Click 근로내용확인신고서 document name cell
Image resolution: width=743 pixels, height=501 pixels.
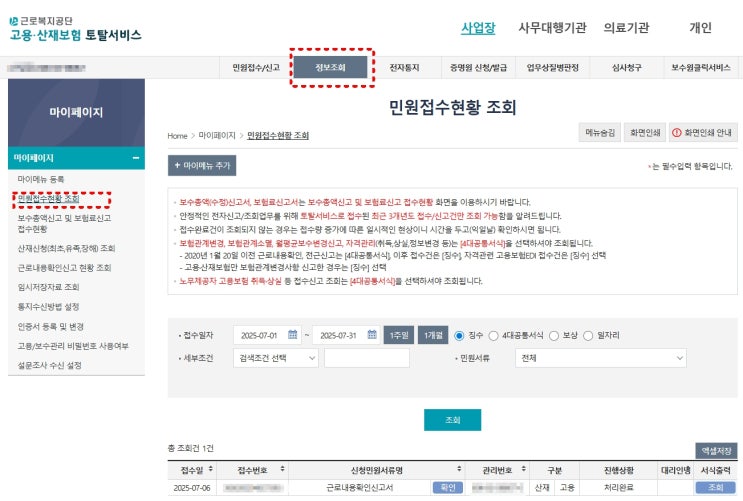tap(360, 487)
